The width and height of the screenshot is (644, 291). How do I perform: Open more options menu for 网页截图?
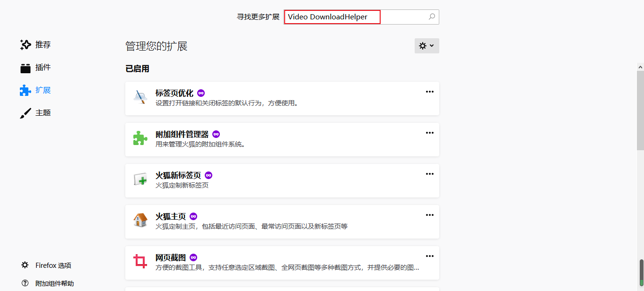click(x=430, y=256)
